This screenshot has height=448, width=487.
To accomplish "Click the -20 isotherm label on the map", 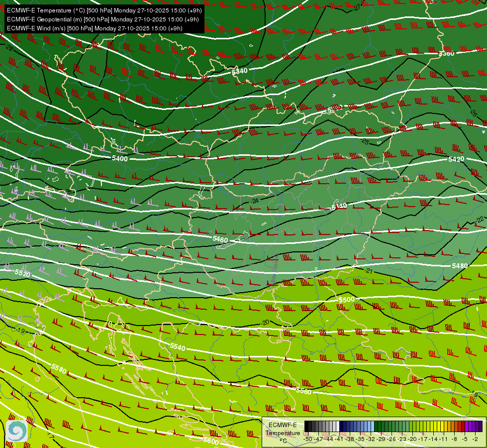I will 265,323.
